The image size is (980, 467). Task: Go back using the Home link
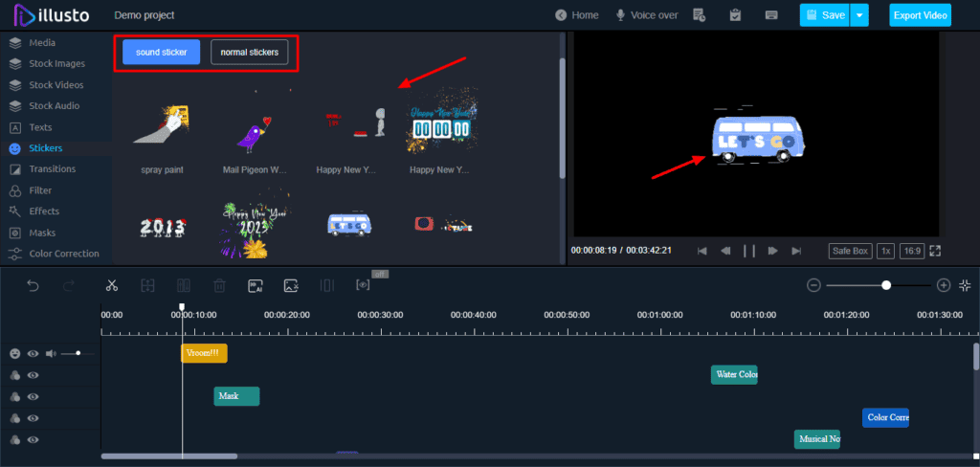click(x=577, y=15)
